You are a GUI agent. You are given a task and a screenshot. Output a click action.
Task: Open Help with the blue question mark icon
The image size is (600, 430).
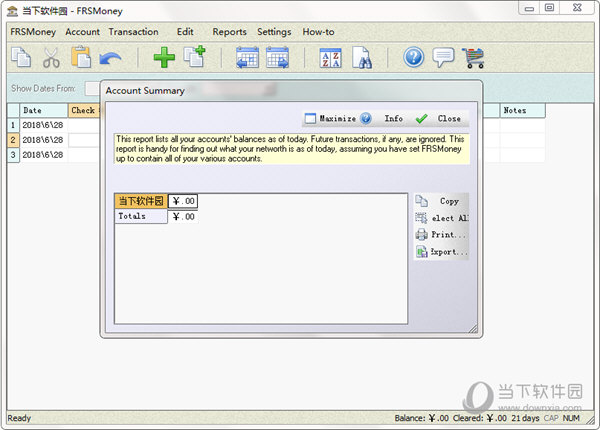pos(413,57)
